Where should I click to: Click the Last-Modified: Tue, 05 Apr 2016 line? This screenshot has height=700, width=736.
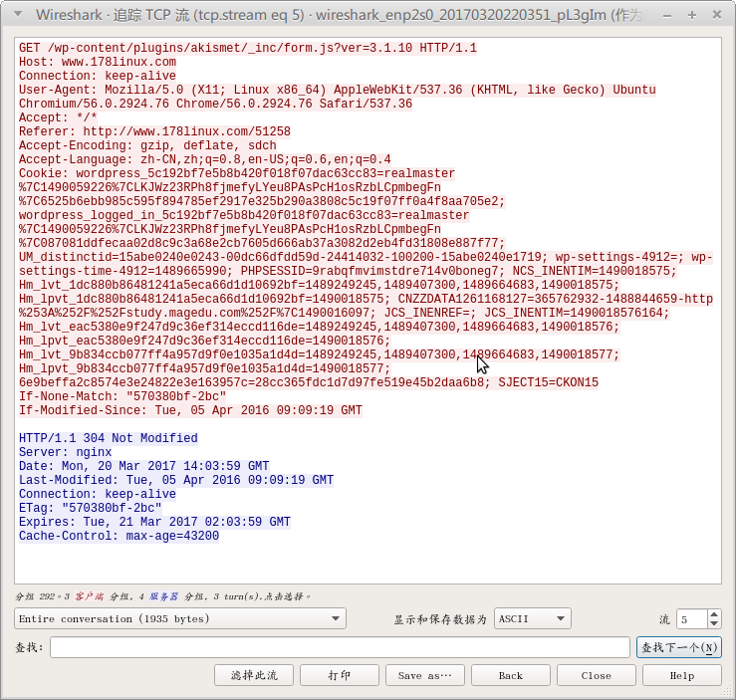point(176,480)
